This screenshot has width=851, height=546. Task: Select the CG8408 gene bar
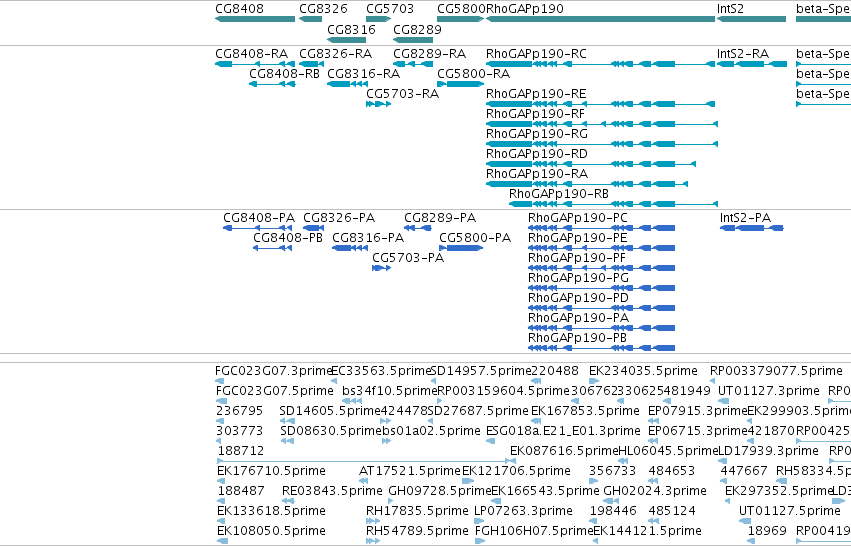[255, 19]
